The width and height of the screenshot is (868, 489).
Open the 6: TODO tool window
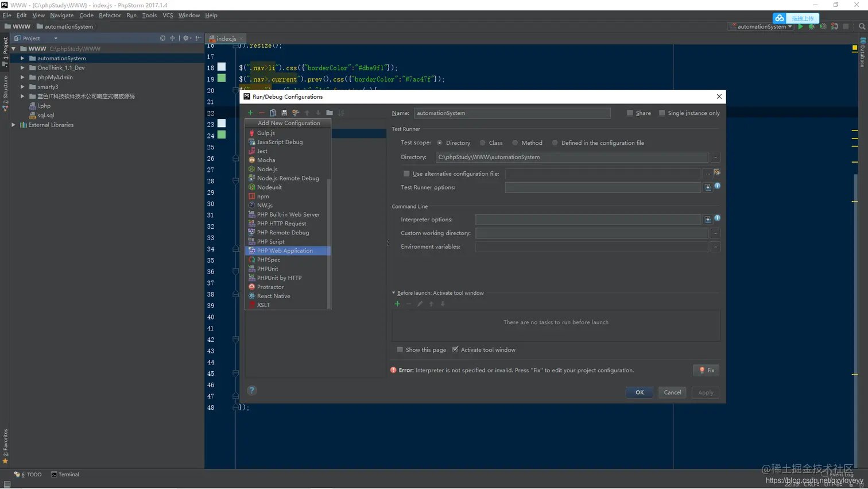click(28, 475)
